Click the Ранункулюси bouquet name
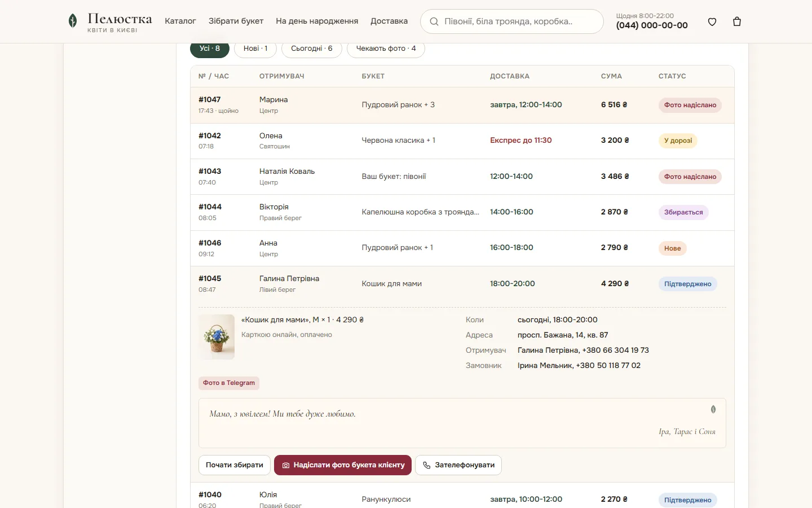This screenshot has width=812, height=508. 386,500
